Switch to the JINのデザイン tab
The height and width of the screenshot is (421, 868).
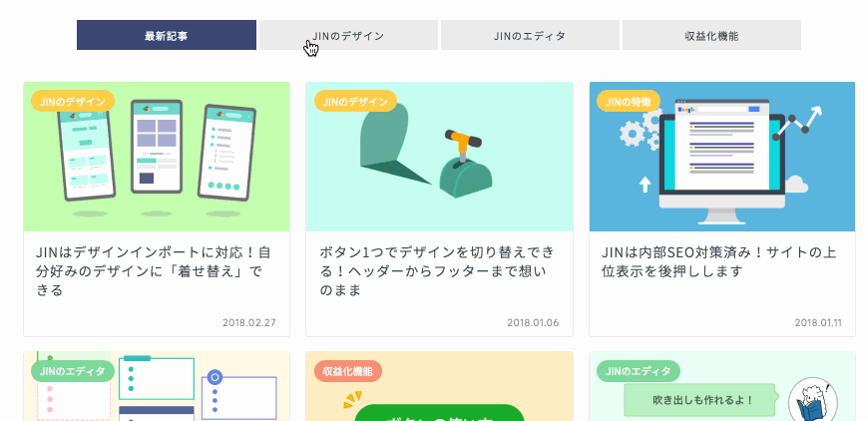click(x=348, y=35)
